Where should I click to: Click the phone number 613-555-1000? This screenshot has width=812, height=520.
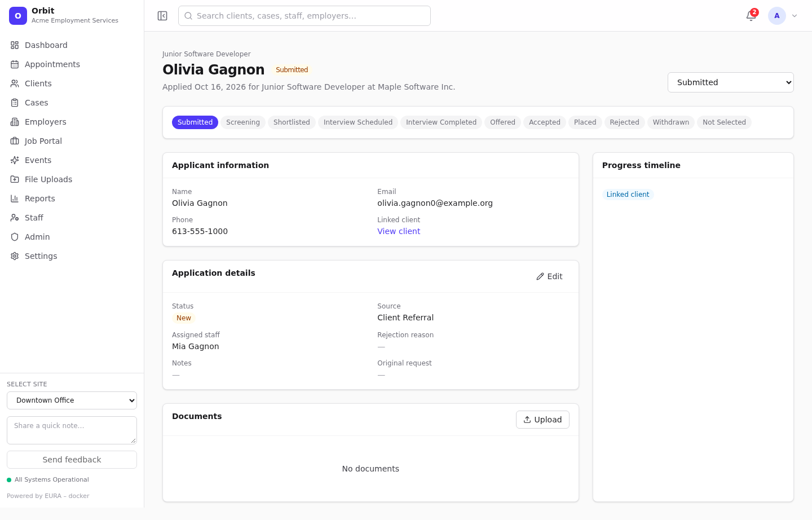(x=200, y=231)
